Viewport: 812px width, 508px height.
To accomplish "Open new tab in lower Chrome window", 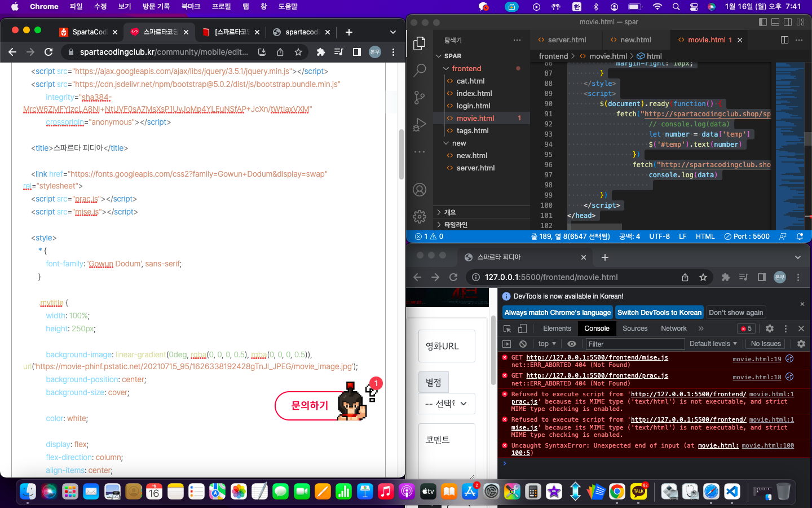I will point(605,257).
